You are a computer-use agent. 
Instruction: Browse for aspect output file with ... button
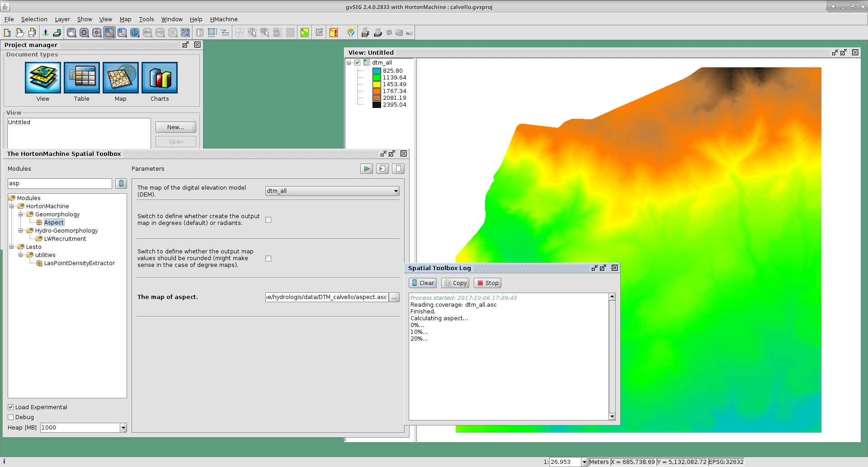tap(394, 297)
